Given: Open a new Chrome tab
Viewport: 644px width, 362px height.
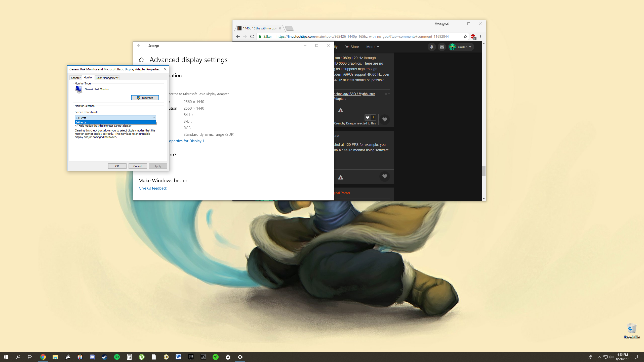Looking at the screenshot, I should coord(289,28).
